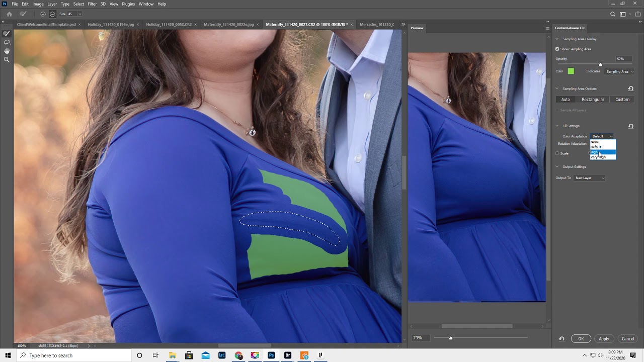Screen dimensions: 644x362
Task: Click the Apply button
Action: pyautogui.click(x=604, y=339)
